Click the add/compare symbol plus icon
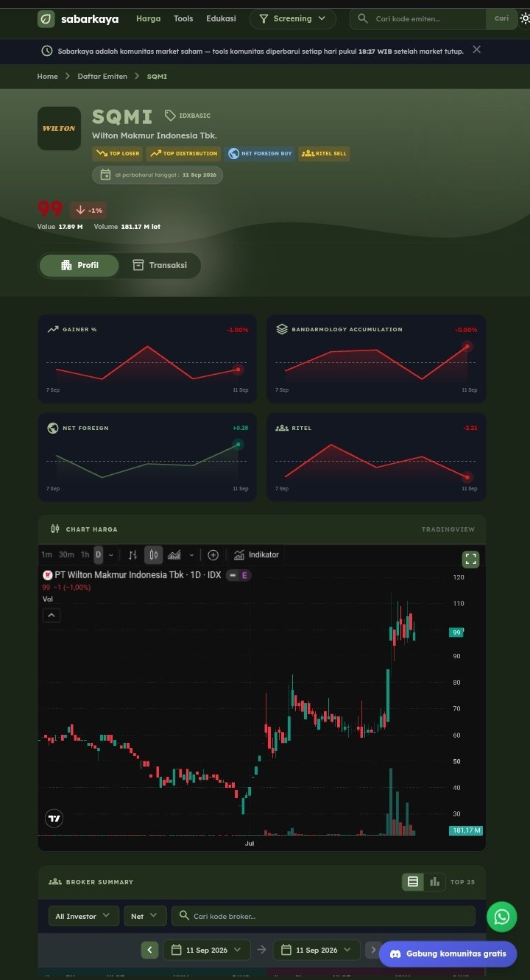The width and height of the screenshot is (530, 980). (x=213, y=554)
